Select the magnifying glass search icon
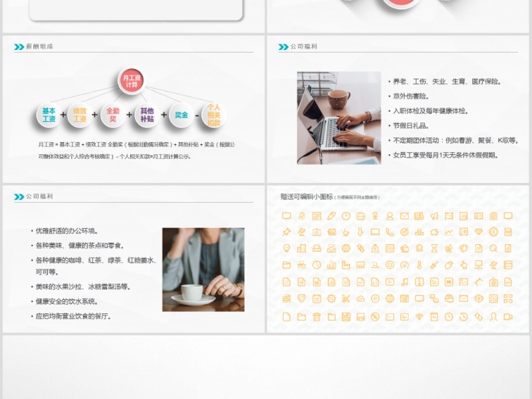Viewport: 532px width, 399px height. pyautogui.click(x=493, y=247)
